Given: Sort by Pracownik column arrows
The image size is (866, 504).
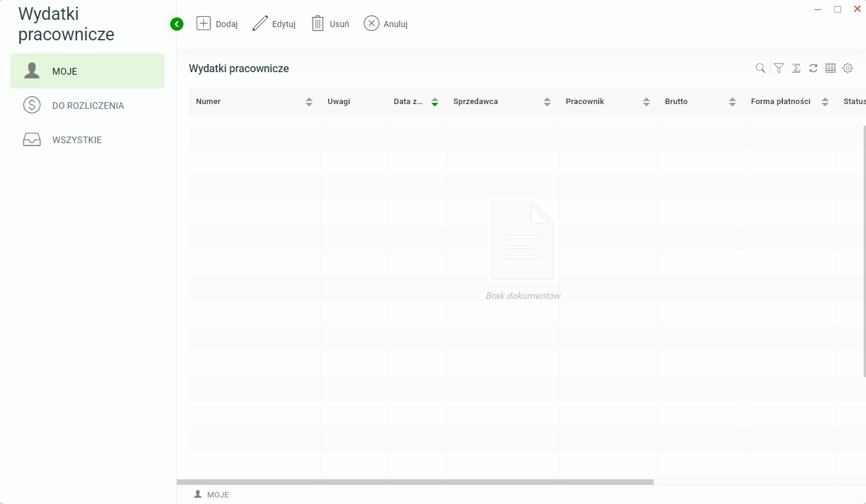Looking at the screenshot, I should pos(646,102).
